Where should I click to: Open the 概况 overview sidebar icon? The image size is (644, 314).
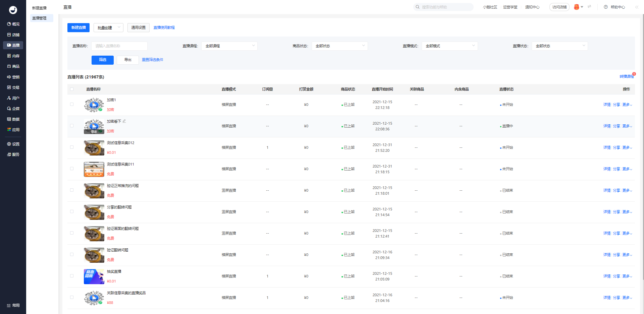[13, 24]
